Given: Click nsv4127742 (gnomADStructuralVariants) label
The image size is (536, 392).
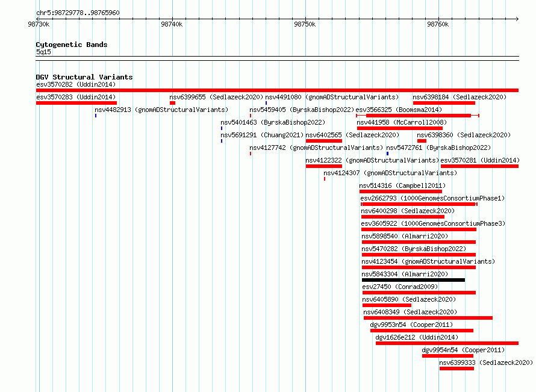Looking at the screenshot, I should (316, 148).
